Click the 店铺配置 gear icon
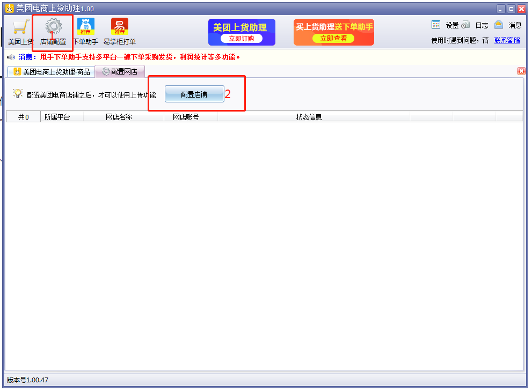Screen dimensions: 532x392 click(54, 26)
